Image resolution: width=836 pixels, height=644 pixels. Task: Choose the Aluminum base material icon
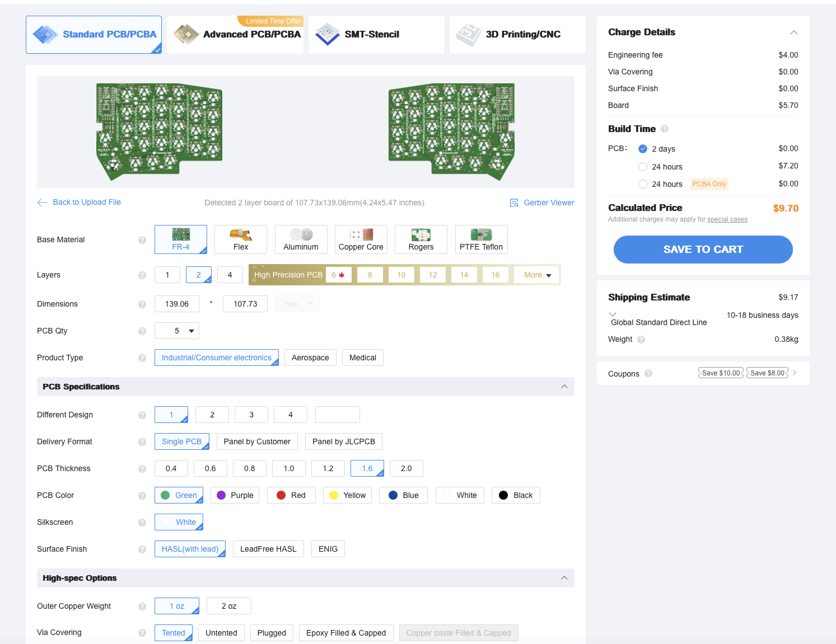[x=301, y=234]
